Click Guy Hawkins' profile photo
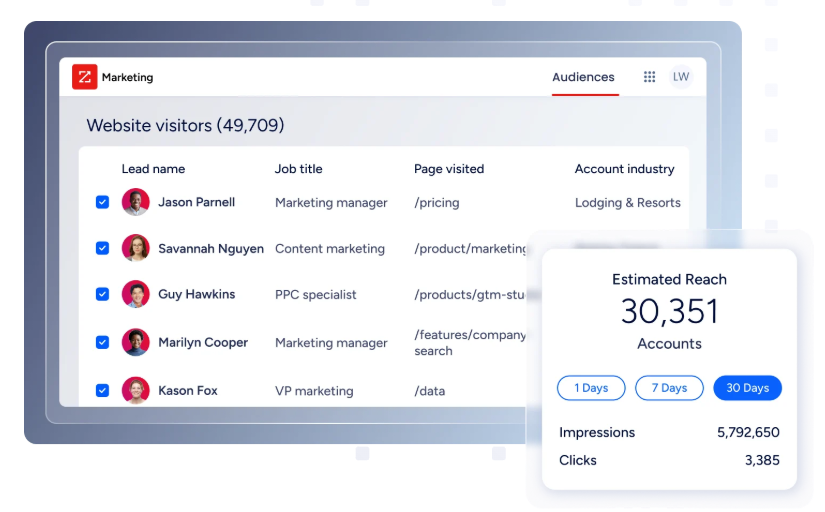Image resolution: width=825 pixels, height=512 pixels. 136,294
